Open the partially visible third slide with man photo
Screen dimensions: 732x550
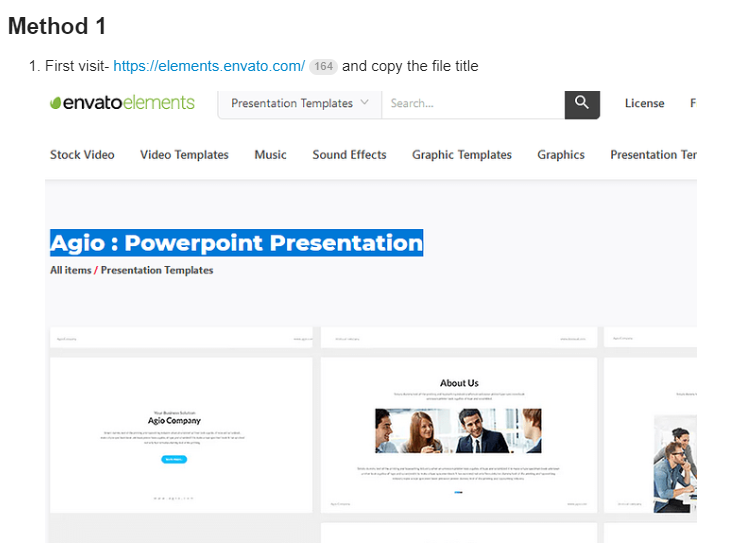pos(650,435)
